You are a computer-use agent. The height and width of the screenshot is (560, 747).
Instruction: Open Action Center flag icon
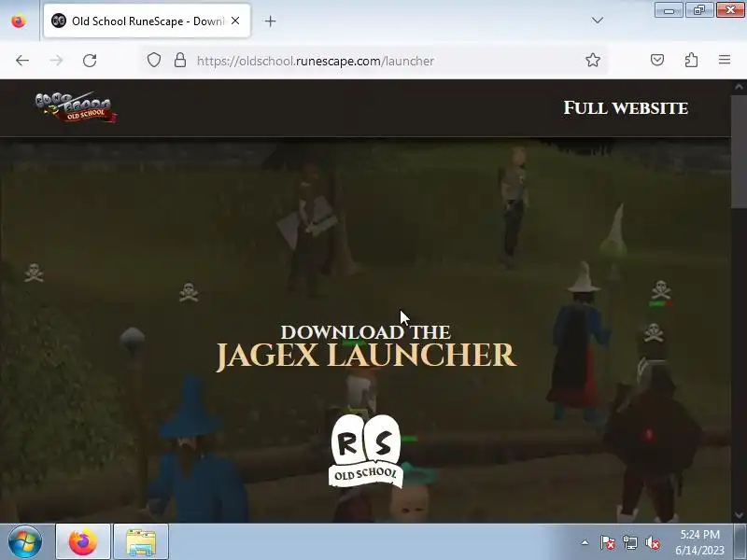coord(608,542)
